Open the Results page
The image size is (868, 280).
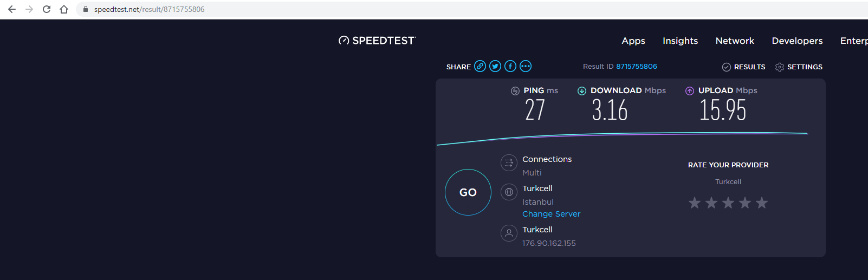(x=744, y=67)
